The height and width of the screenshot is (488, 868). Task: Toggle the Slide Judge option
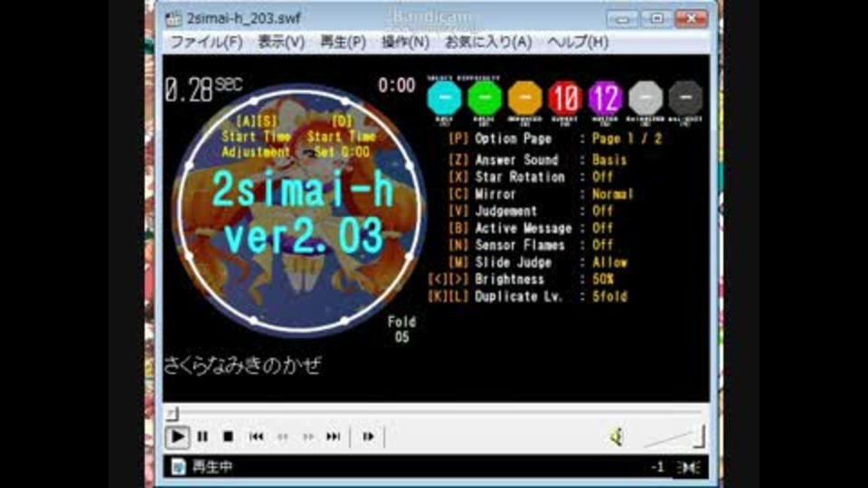click(537, 262)
